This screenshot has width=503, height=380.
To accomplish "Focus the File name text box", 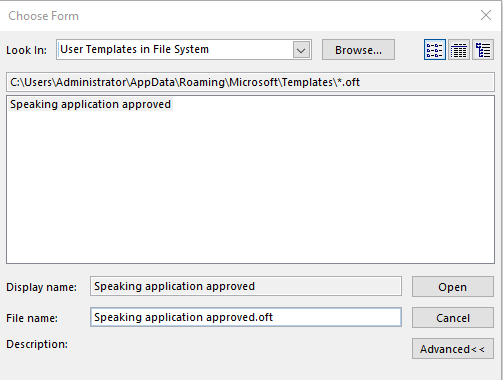I will 246,317.
